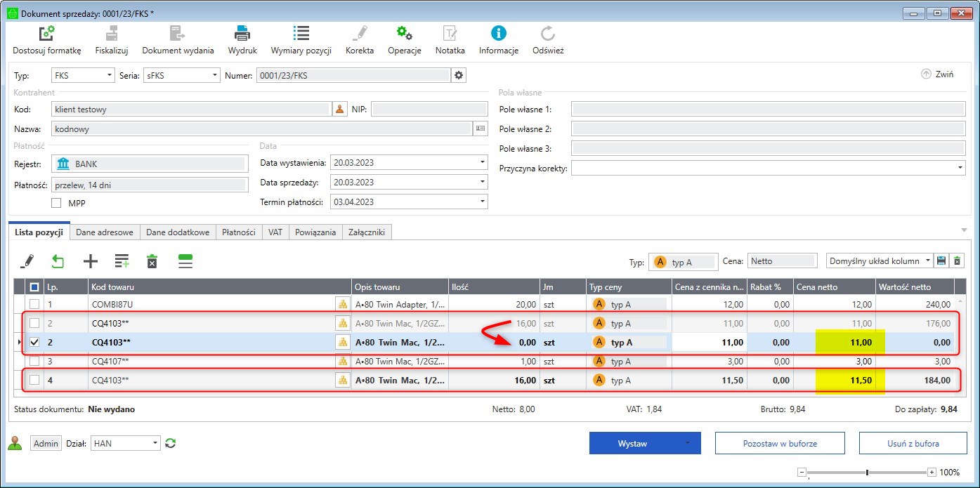Click the Wydruk printer icon
The width and height of the screenshot is (980, 488).
242,33
